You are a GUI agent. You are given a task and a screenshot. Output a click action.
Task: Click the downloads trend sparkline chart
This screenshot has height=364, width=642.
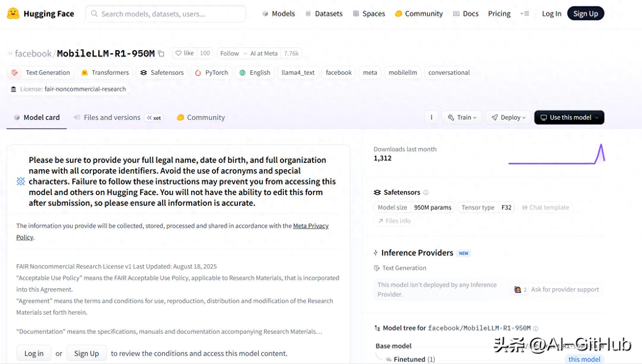557,154
